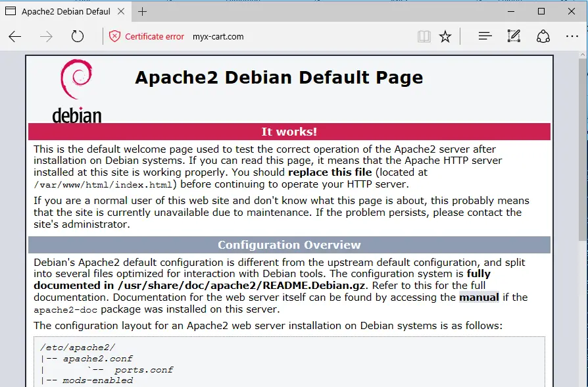Click the Certificate error warning text
This screenshot has width=588, height=387.
pyautogui.click(x=155, y=37)
